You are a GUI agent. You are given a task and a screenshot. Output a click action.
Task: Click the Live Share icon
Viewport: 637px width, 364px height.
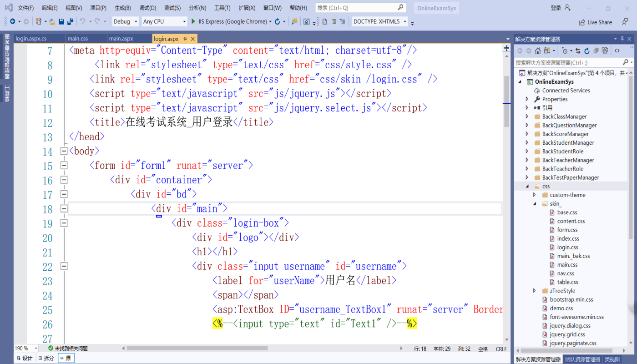click(x=582, y=22)
